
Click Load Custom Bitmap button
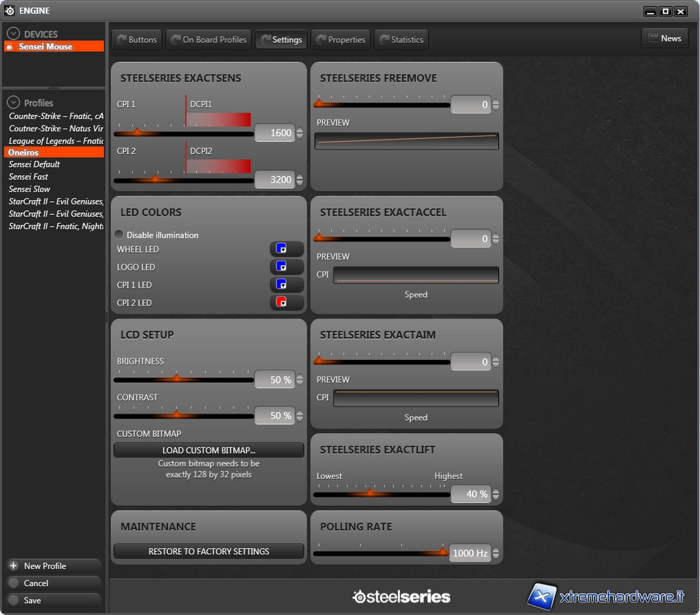coord(209,450)
